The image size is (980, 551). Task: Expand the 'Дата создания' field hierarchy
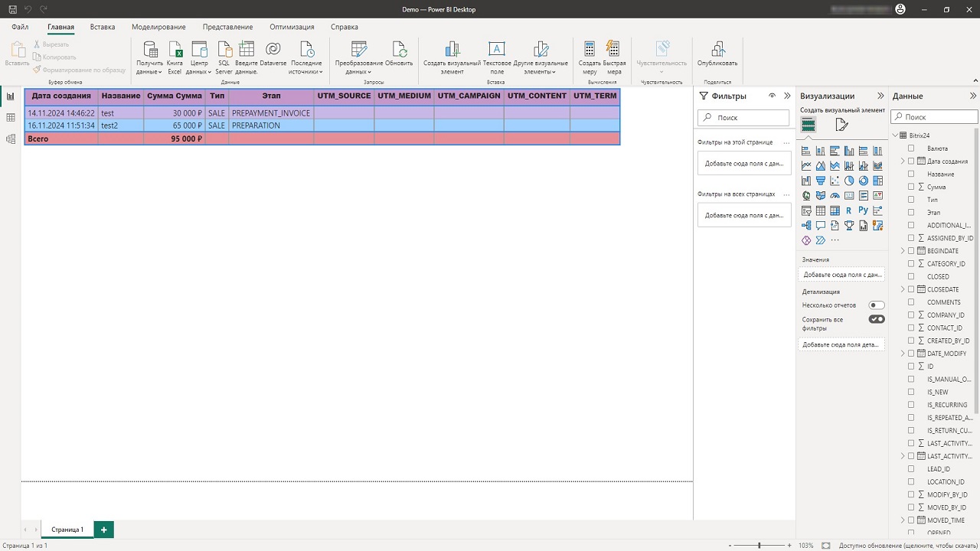(x=903, y=161)
